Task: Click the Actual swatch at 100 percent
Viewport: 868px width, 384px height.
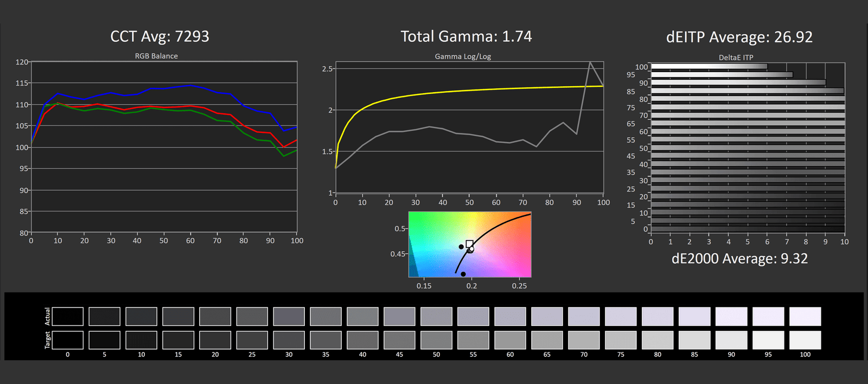Action: tap(805, 316)
